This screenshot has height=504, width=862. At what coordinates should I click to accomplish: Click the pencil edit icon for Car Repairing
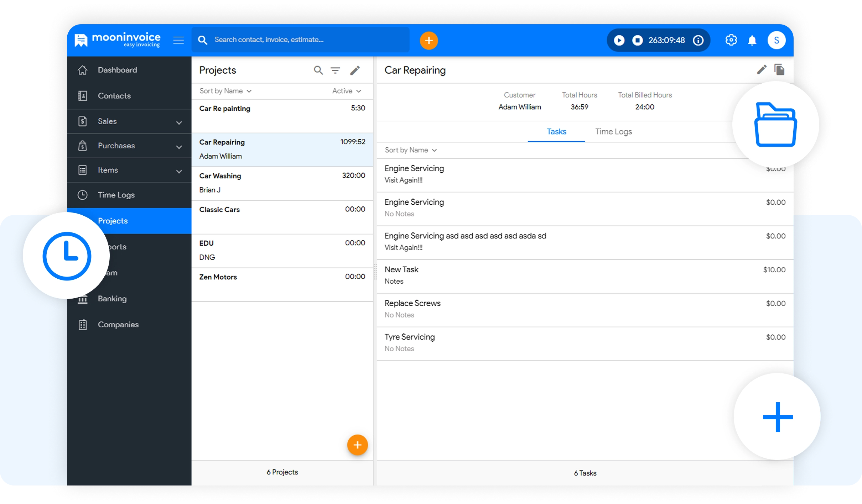pyautogui.click(x=762, y=70)
